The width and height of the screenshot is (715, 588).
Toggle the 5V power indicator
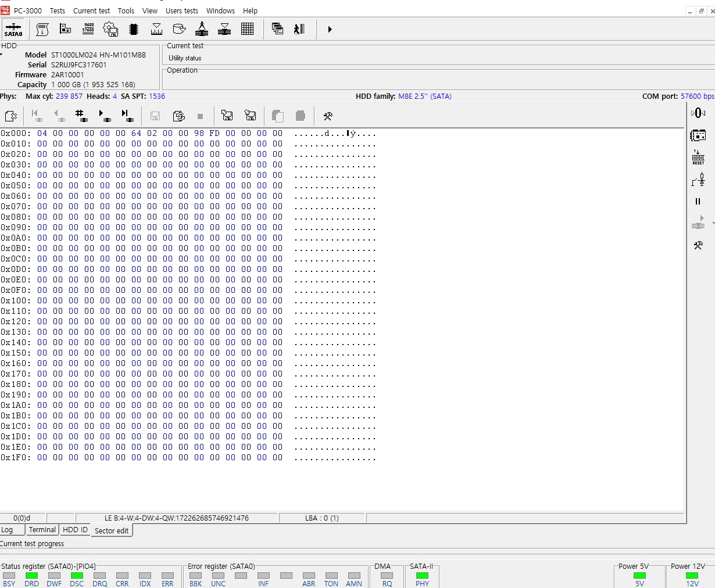pyautogui.click(x=639, y=576)
